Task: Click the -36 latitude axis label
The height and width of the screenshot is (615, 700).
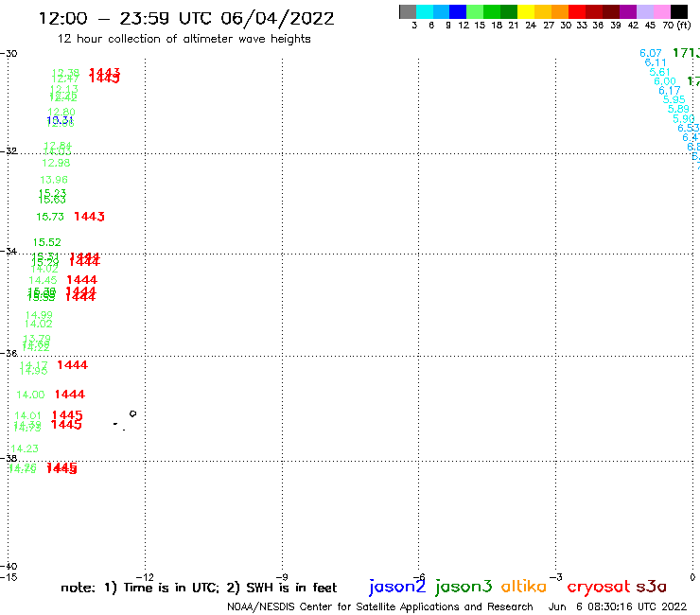Action: pyautogui.click(x=9, y=353)
